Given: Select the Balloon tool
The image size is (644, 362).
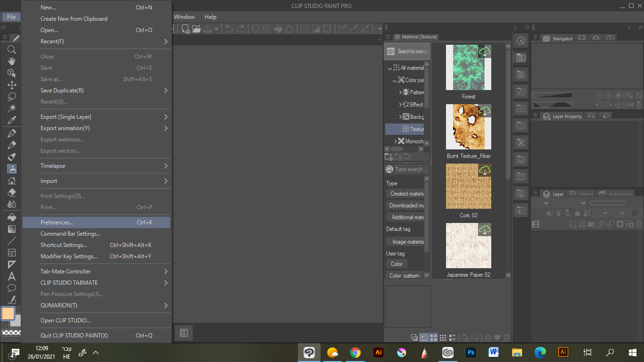Looking at the screenshot, I should 12,288.
